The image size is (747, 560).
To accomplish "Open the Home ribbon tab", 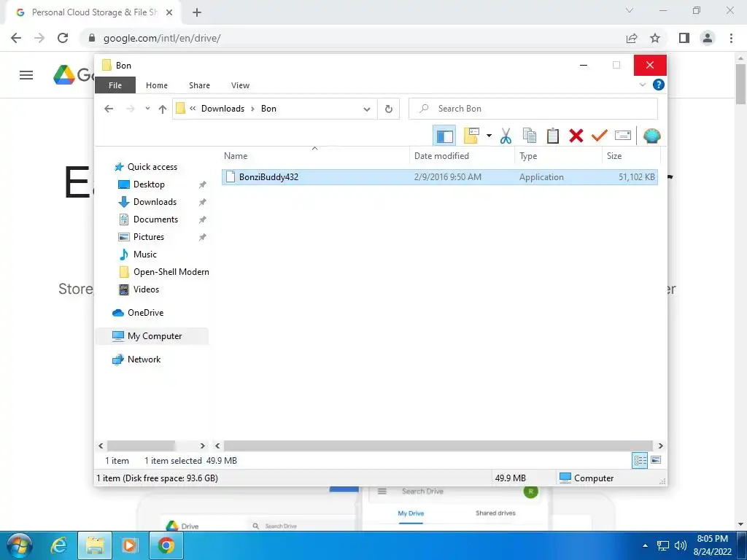I will tap(157, 85).
